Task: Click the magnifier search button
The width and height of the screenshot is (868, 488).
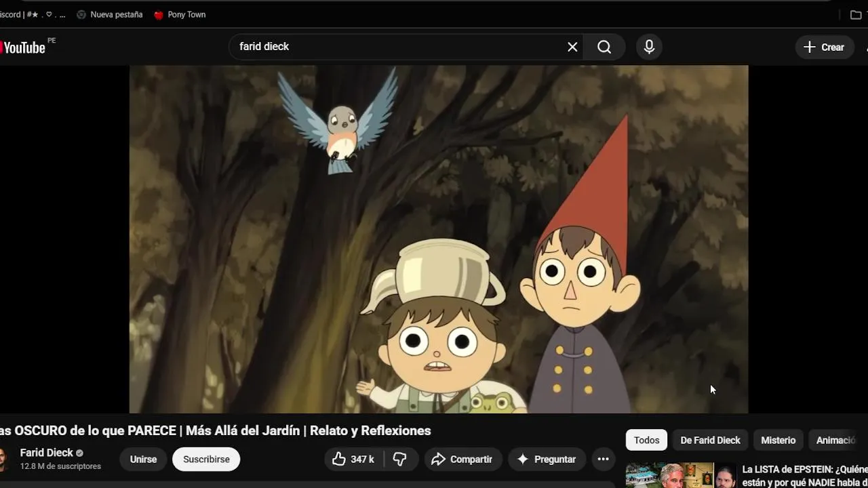Action: click(x=604, y=47)
